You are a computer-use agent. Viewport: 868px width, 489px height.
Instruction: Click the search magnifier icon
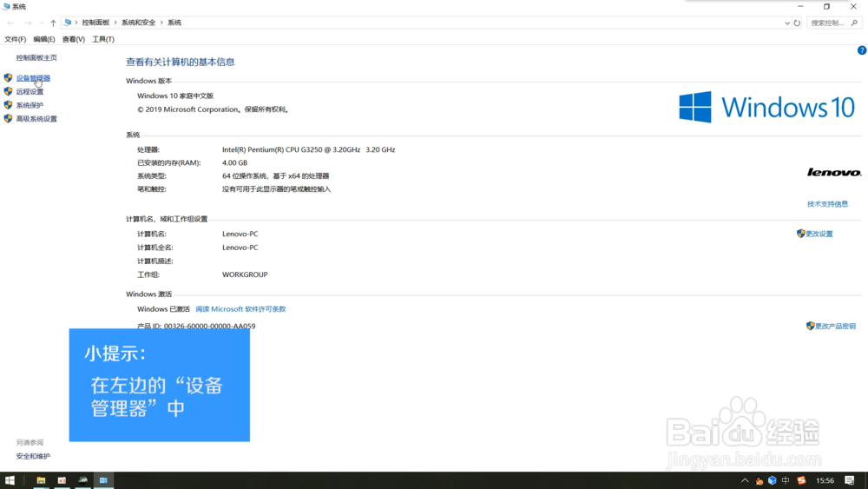tap(854, 23)
